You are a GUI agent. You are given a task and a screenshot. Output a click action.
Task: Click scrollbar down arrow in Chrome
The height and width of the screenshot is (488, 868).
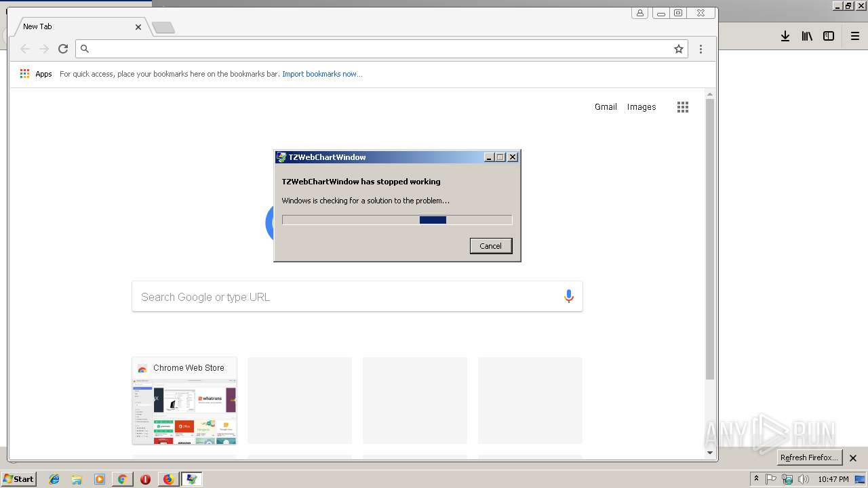[x=710, y=453]
